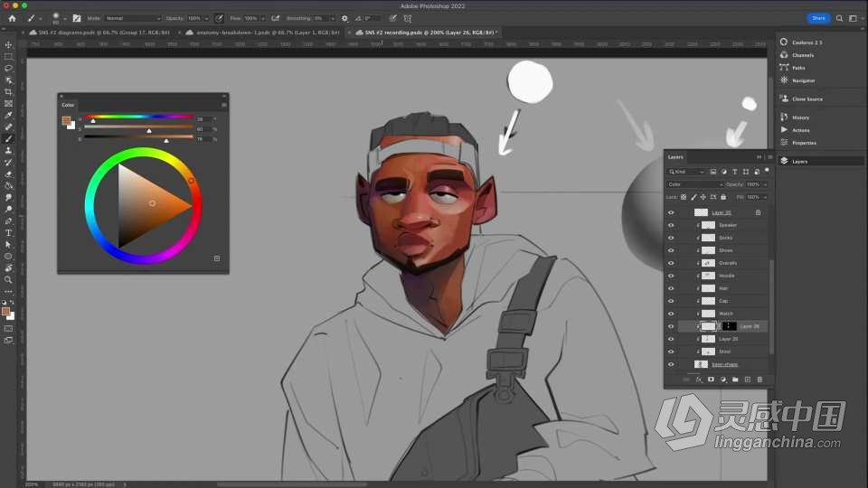Open the brush Mode dropdown
This screenshot has width=868, height=488.
133,18
